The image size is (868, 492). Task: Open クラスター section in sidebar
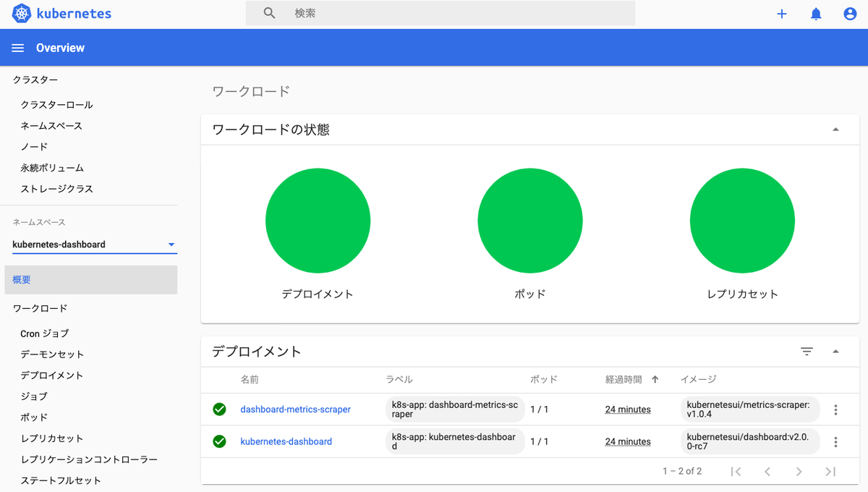pyautogui.click(x=35, y=80)
